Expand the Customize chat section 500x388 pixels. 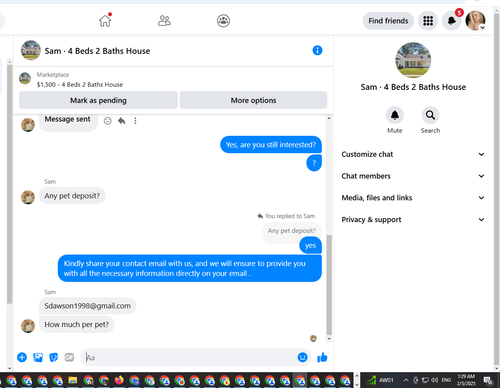click(x=413, y=154)
